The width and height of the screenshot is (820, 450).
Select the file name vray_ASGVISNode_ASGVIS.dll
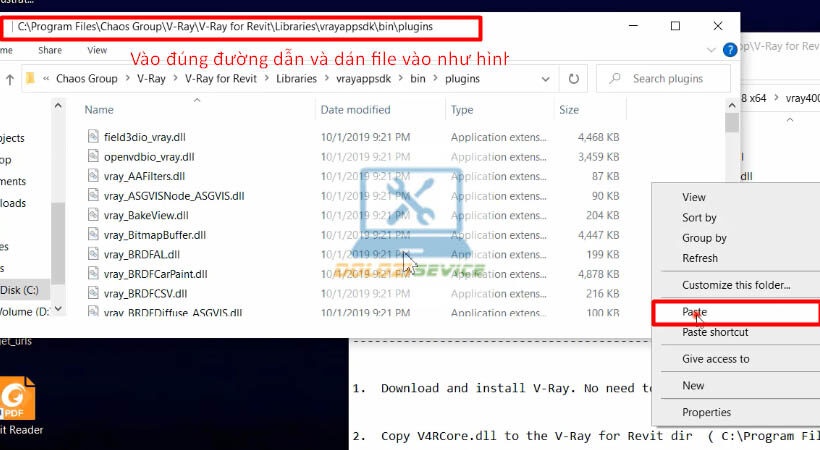click(174, 196)
